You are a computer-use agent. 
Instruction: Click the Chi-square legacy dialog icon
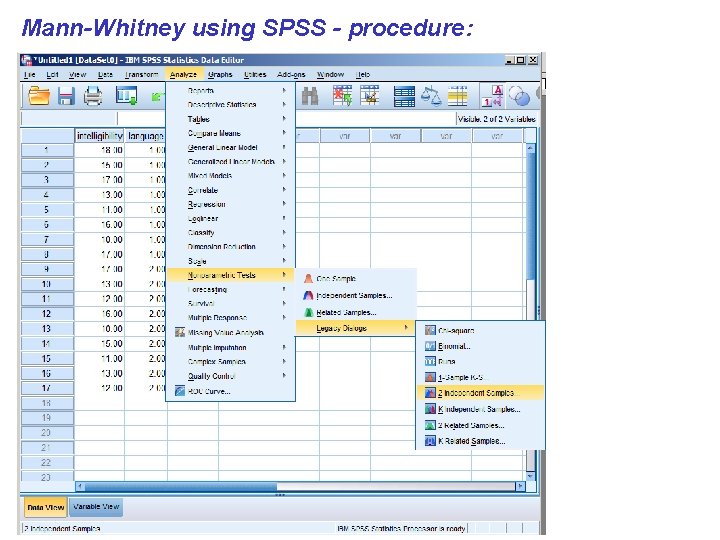430,330
